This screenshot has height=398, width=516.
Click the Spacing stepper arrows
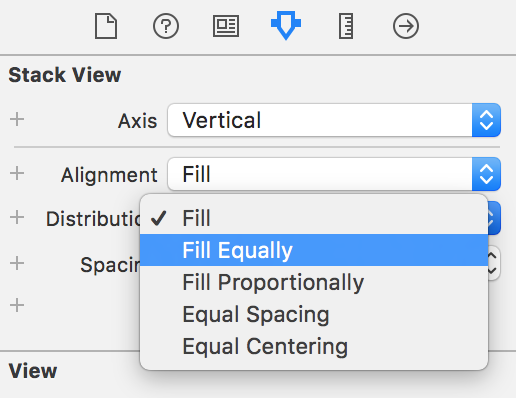494,263
